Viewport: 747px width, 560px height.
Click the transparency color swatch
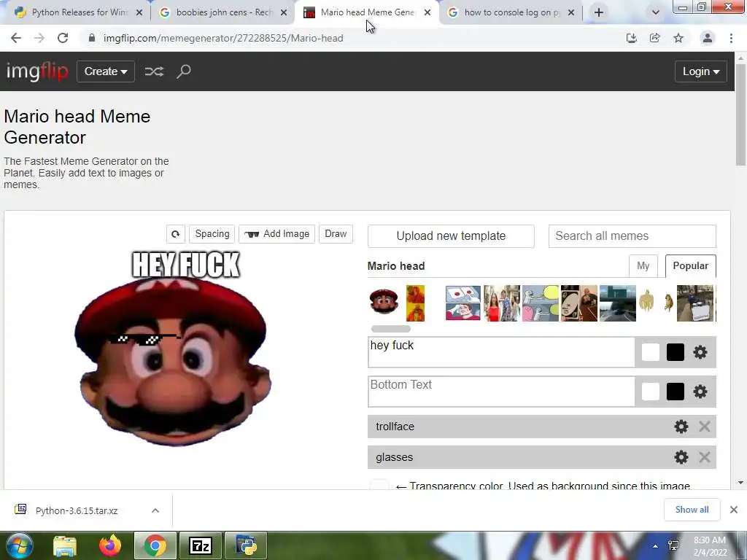tap(379, 485)
